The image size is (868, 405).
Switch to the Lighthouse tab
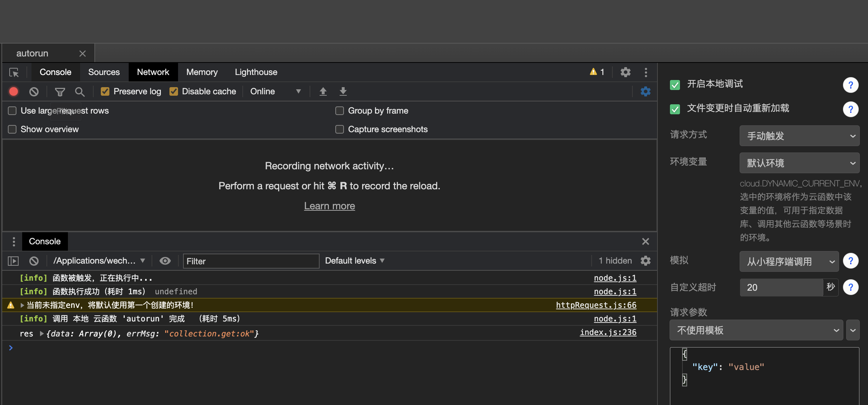pyautogui.click(x=256, y=72)
